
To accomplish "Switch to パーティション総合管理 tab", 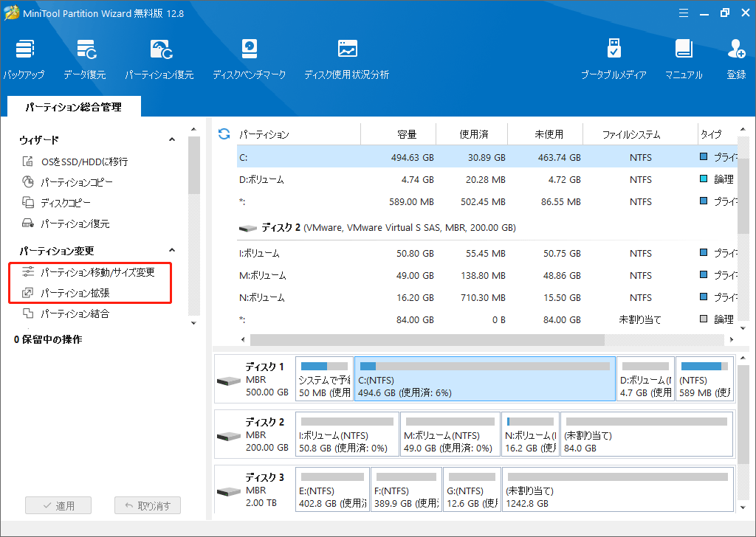I will pyautogui.click(x=74, y=107).
